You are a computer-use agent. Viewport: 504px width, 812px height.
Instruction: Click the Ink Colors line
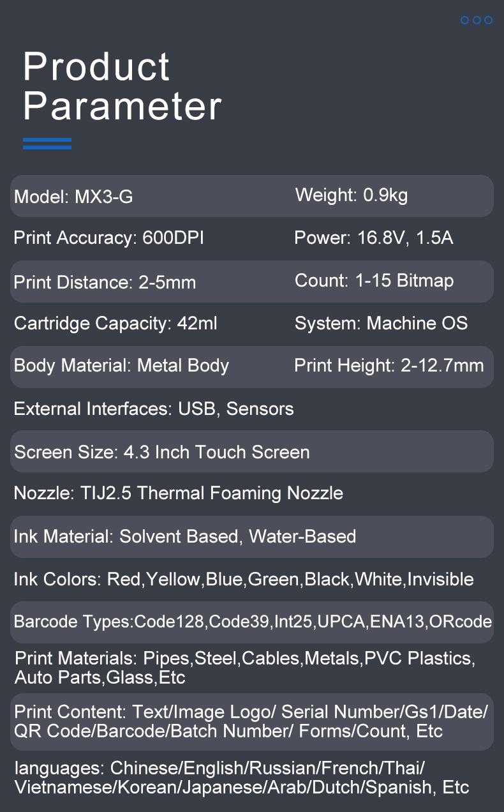click(244, 580)
